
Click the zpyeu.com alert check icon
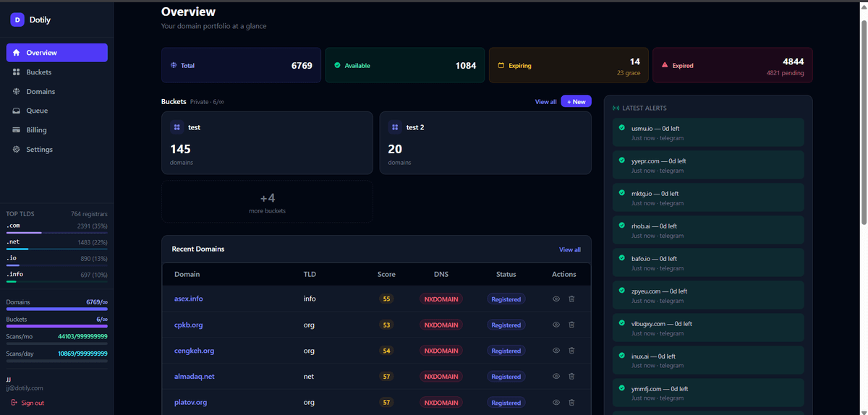621,291
